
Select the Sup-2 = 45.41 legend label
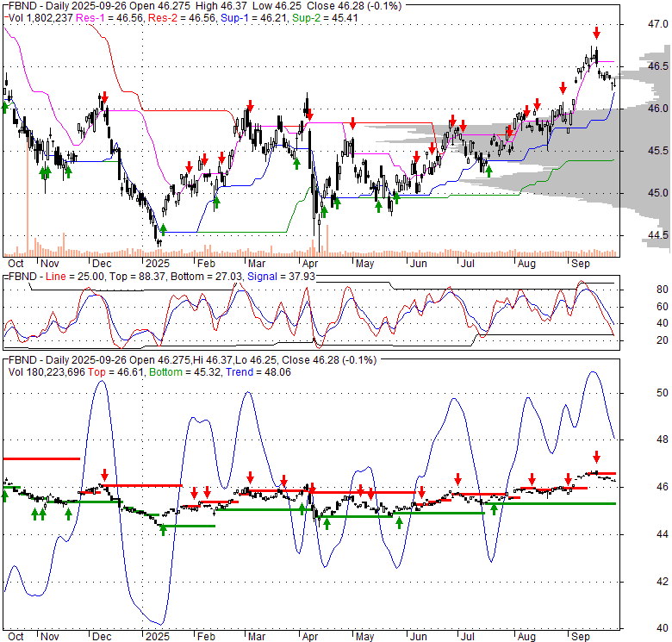coord(326,18)
